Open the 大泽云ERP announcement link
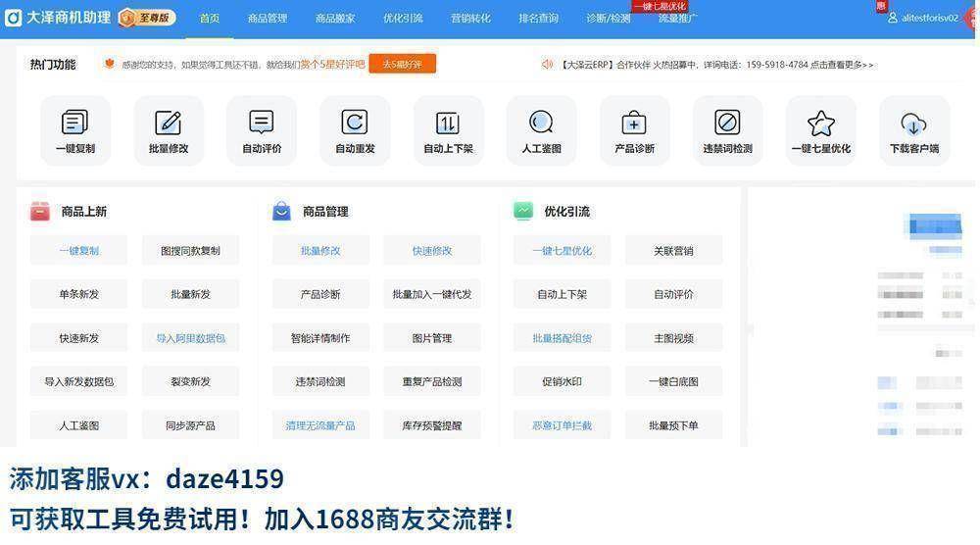This screenshot has width=980, height=545. click(x=716, y=65)
